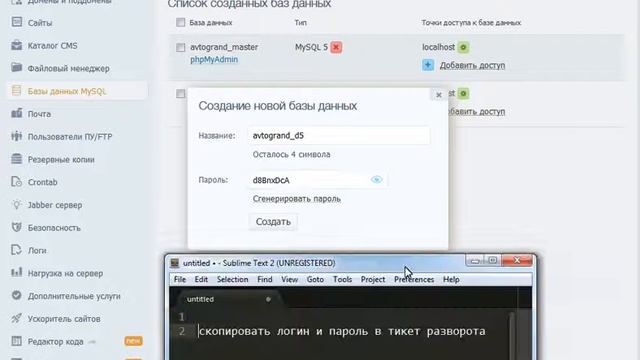Open Find menu in Sublime Text
This screenshot has height=360, width=640.
(x=264, y=280)
